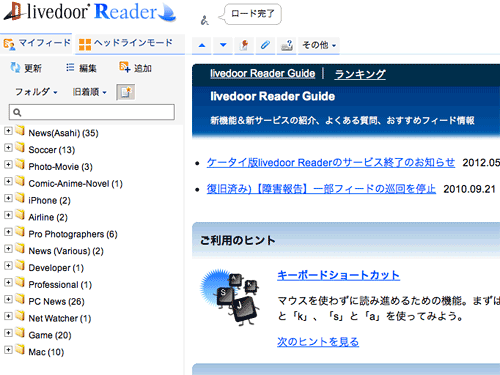Viewport: 500px width, 375px height.
Task: Click the livedoor Reader logo
Action: tap(89, 12)
